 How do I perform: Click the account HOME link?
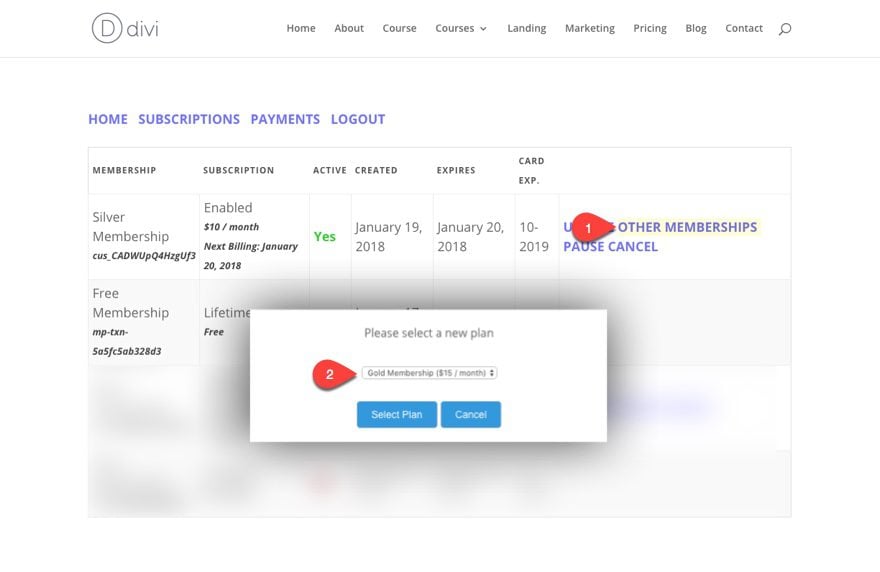tap(108, 119)
